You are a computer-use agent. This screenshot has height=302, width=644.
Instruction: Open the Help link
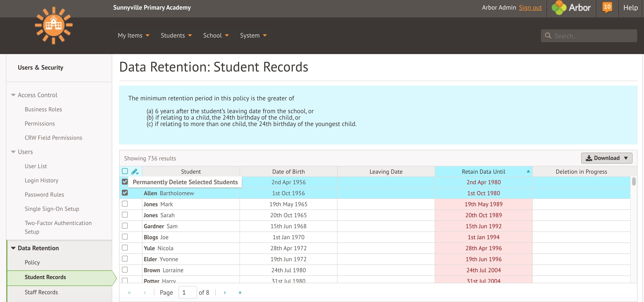(x=630, y=8)
